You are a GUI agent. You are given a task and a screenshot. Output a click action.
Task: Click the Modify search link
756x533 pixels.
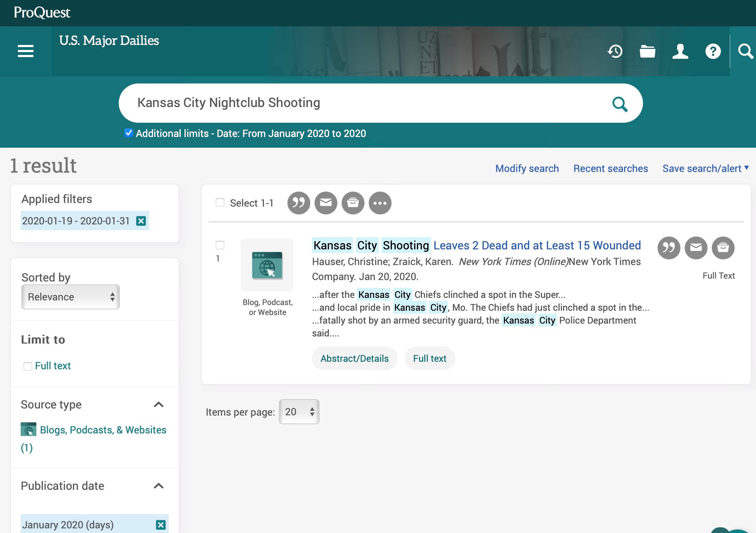pos(527,168)
